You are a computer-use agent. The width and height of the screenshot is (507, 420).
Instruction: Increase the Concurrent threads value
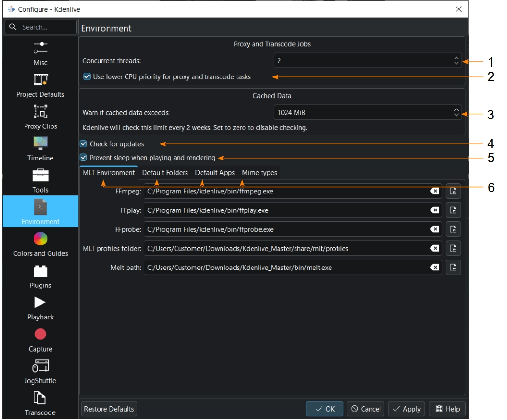[456, 58]
